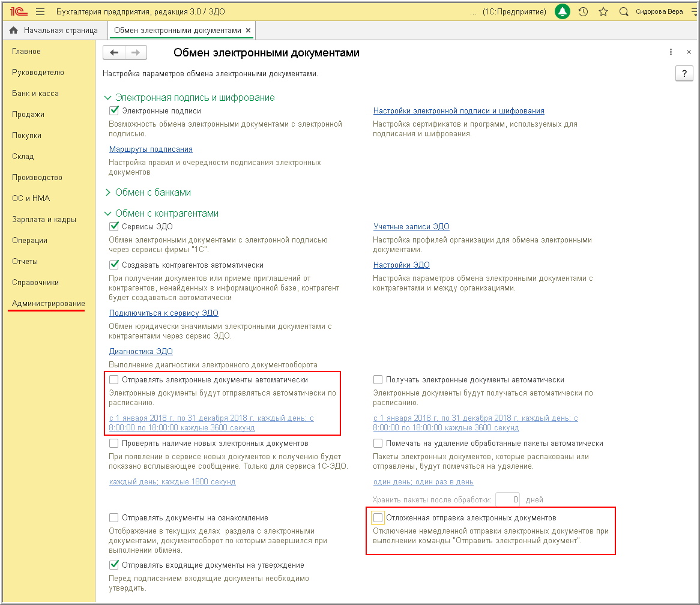Open Покупки section in sidebar
Viewport: 700px width, 605px height.
[x=27, y=135]
